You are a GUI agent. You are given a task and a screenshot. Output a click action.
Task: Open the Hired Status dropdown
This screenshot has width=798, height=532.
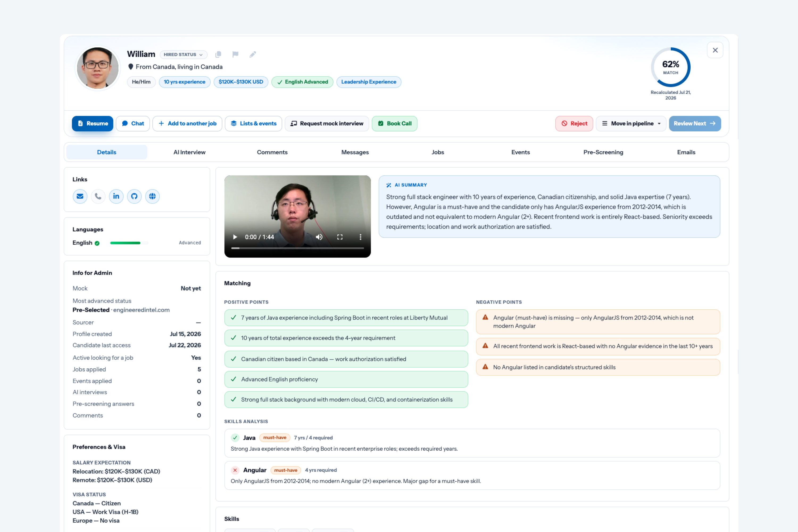pyautogui.click(x=183, y=54)
